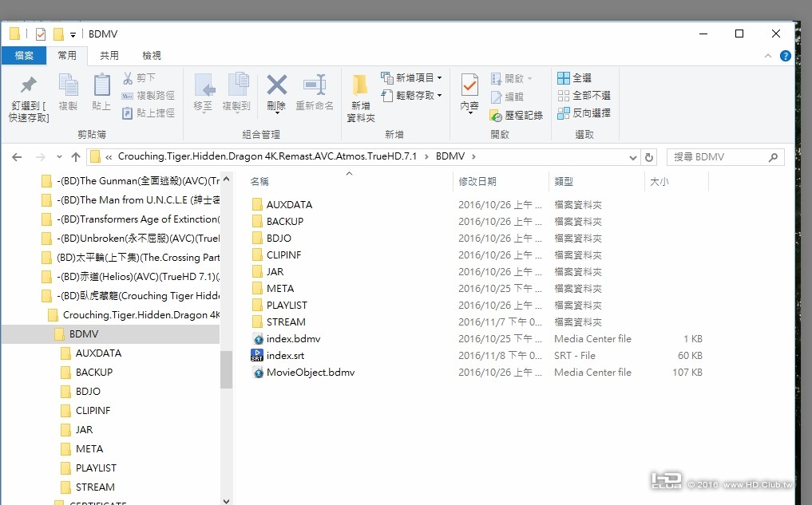Navigate back with the left arrow

click(17, 157)
